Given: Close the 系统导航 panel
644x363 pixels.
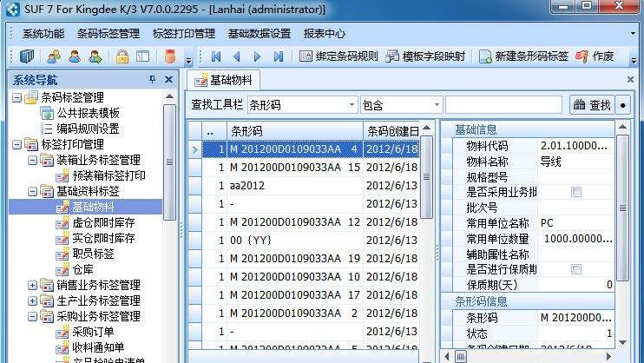Looking at the screenshot, I should (168, 79).
